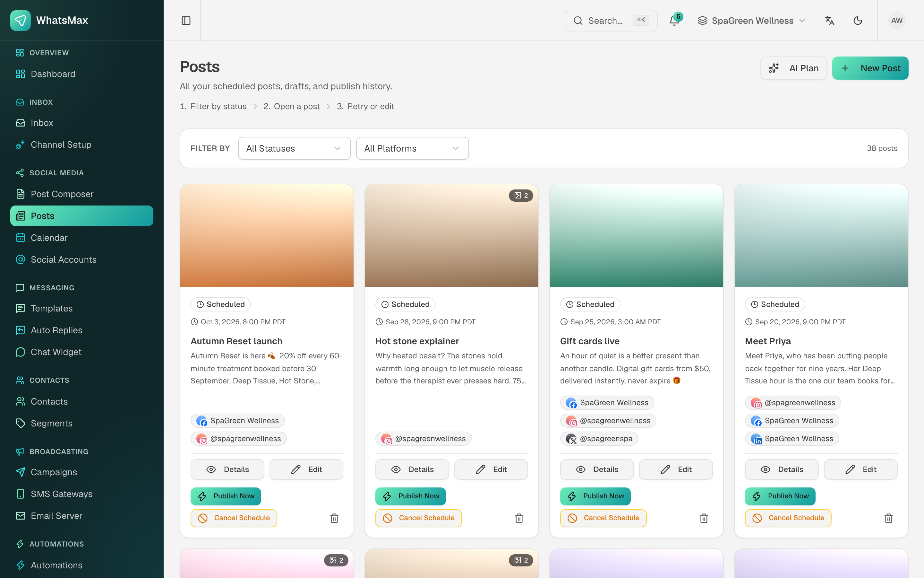Open the All Platforms filter dropdown

[x=412, y=148]
